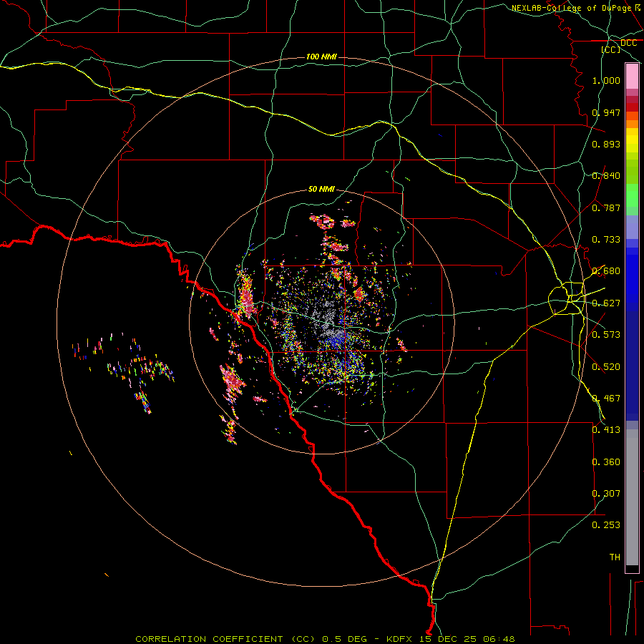Pick the pink segment atop the color bar
The width and height of the screenshot is (644, 644).
tap(632, 77)
